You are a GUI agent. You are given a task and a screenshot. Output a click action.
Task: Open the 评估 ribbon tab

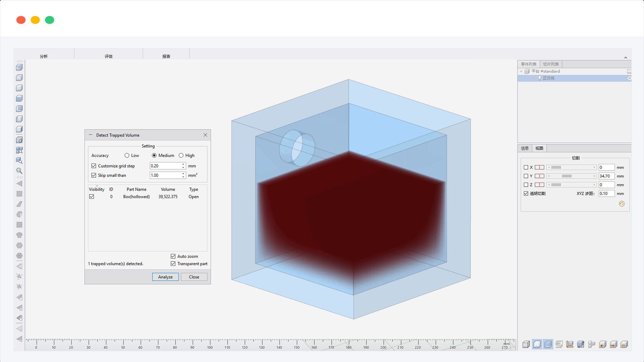pos(108,56)
